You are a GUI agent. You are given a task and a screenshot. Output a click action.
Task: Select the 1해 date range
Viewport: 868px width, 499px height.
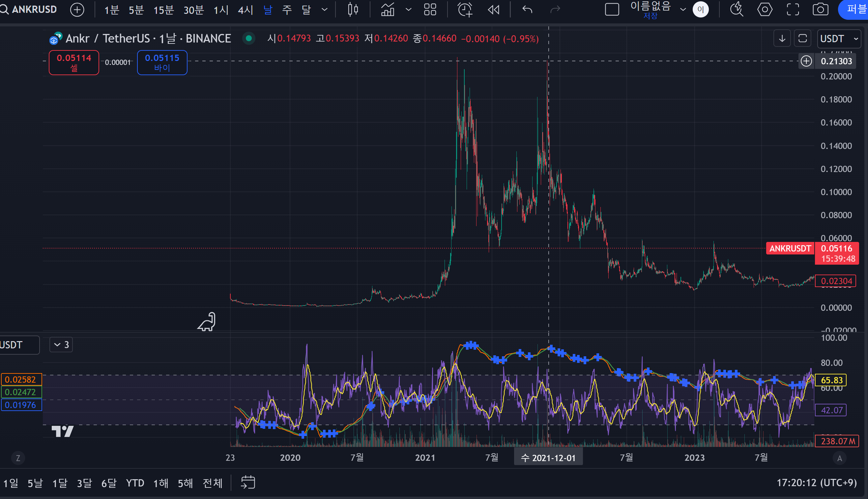tap(160, 483)
